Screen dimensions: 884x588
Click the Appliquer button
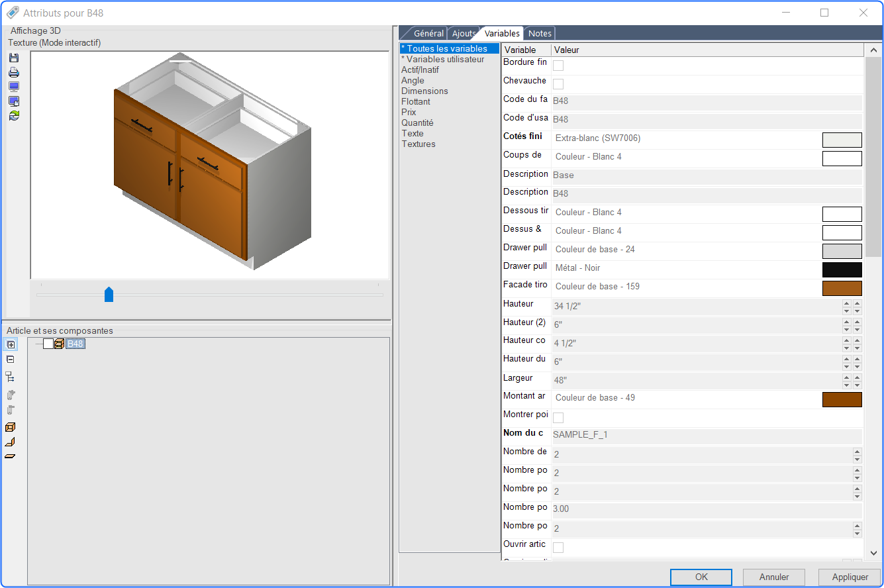pyautogui.click(x=850, y=577)
